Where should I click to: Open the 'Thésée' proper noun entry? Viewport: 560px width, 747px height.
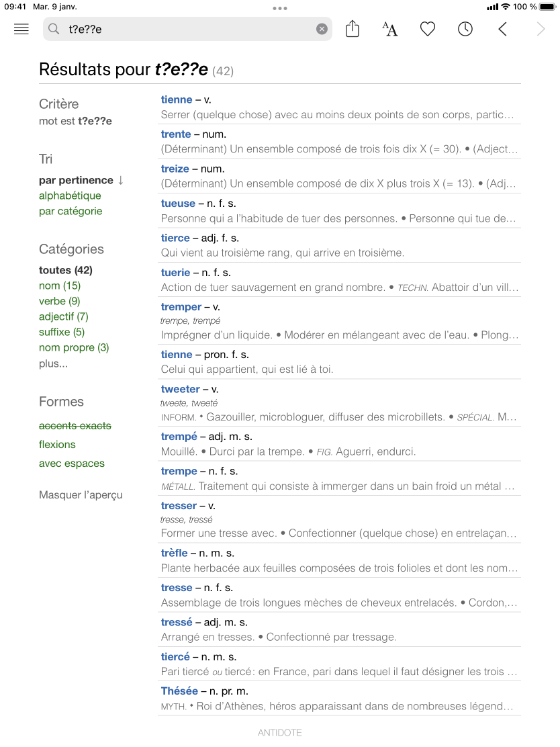(179, 691)
